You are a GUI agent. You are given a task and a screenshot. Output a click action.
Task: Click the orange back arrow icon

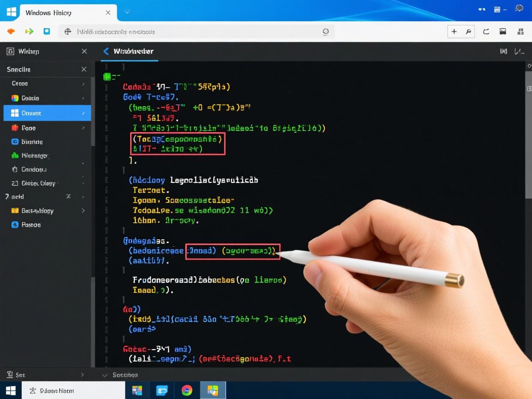pos(12,31)
